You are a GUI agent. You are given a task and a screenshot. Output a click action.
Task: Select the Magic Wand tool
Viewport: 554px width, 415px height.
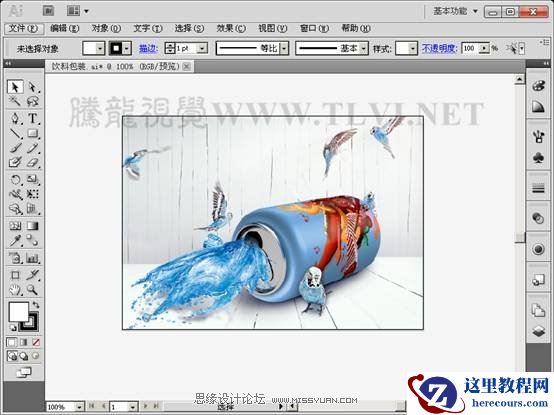click(x=15, y=102)
